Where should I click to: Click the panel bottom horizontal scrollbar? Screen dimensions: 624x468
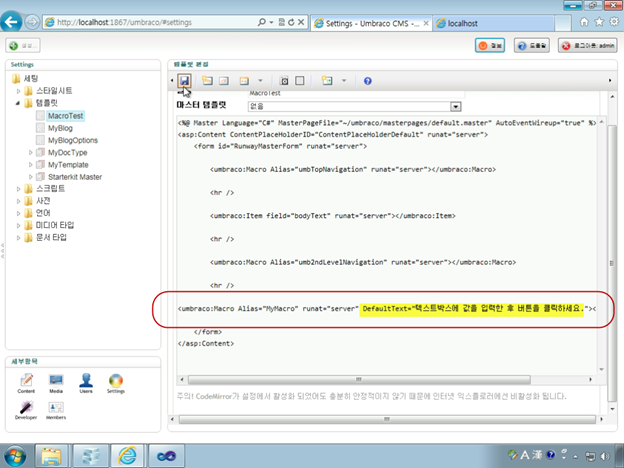(387, 419)
